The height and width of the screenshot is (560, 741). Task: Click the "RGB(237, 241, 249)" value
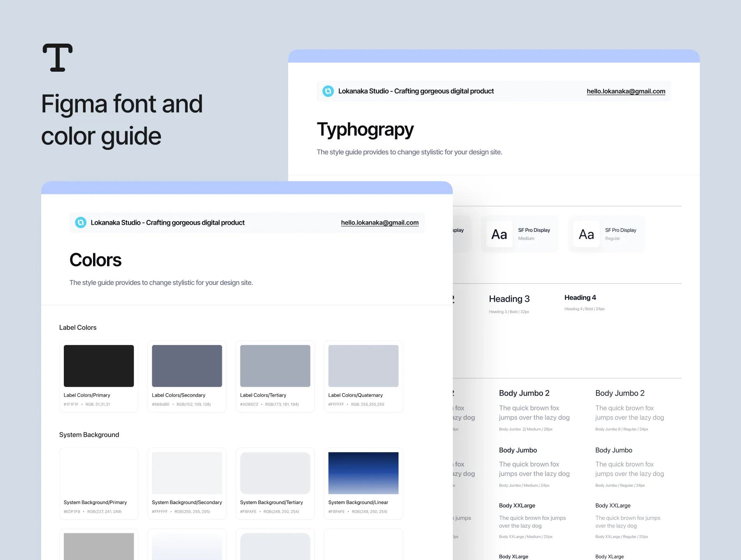pyautogui.click(x=105, y=512)
